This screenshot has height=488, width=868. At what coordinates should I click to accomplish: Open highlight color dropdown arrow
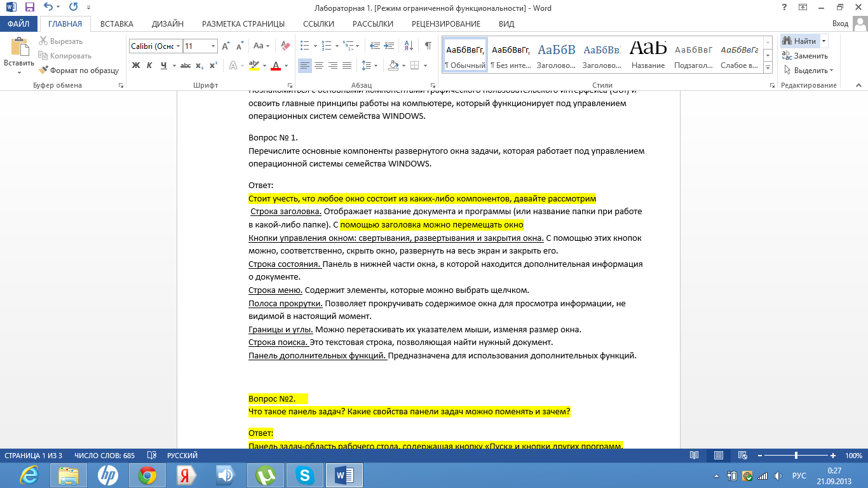click(264, 65)
